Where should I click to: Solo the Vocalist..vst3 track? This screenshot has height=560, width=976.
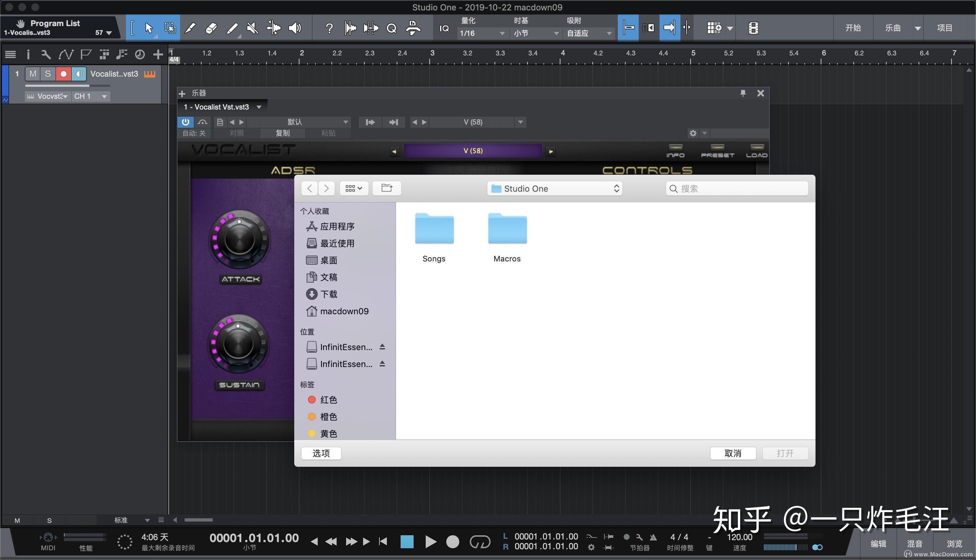[x=48, y=73]
